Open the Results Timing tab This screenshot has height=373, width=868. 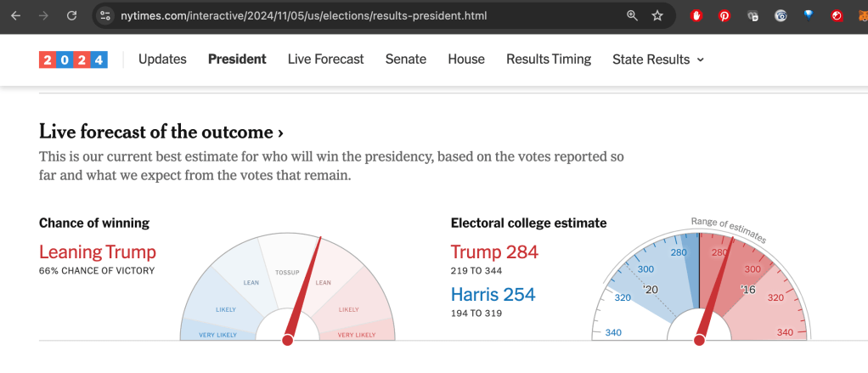(x=549, y=59)
